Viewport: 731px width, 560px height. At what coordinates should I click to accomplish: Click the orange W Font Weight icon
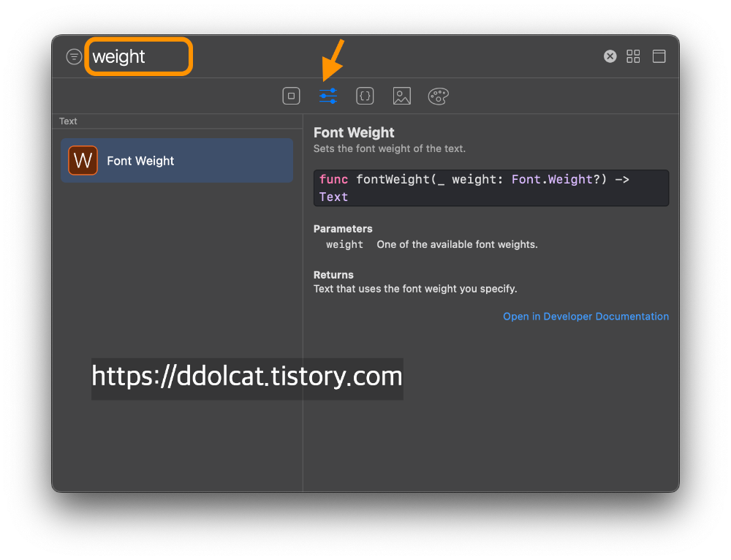pyautogui.click(x=83, y=161)
